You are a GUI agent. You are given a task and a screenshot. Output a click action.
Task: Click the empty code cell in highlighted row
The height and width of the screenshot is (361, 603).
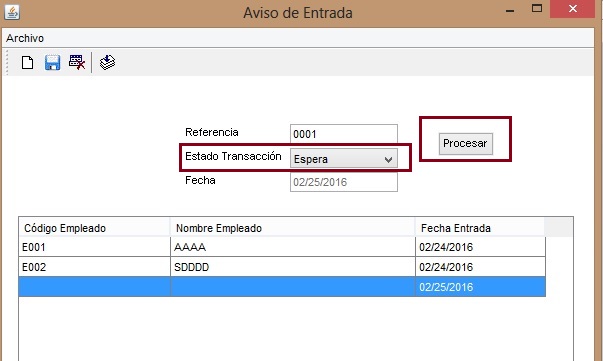(x=95, y=287)
